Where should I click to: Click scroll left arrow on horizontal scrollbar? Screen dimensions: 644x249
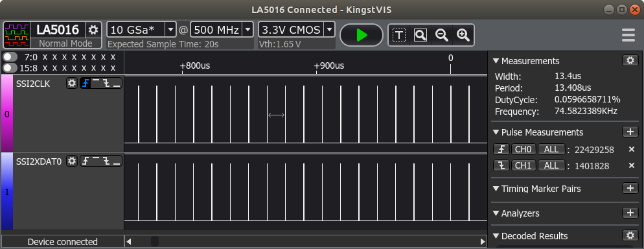click(x=129, y=242)
